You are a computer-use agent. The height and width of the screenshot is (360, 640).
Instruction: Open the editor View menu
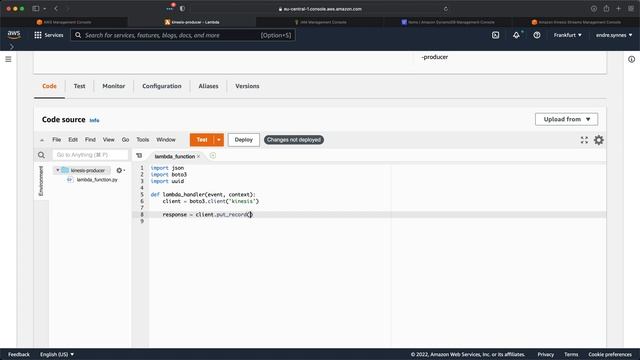pos(108,140)
